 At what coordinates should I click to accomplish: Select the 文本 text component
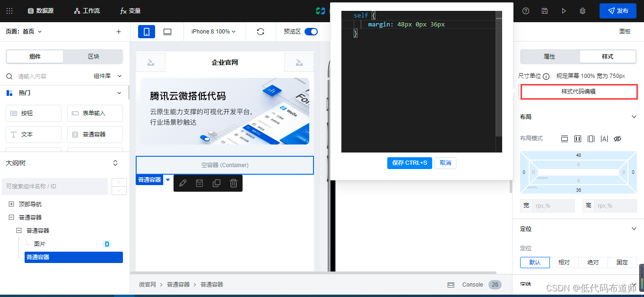click(34, 135)
